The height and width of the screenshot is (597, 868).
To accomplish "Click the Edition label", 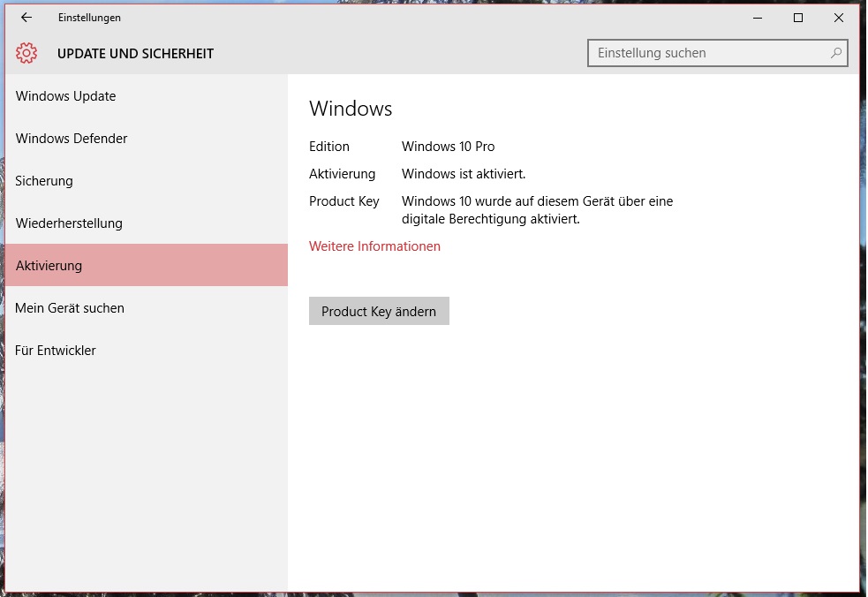I will tap(329, 147).
